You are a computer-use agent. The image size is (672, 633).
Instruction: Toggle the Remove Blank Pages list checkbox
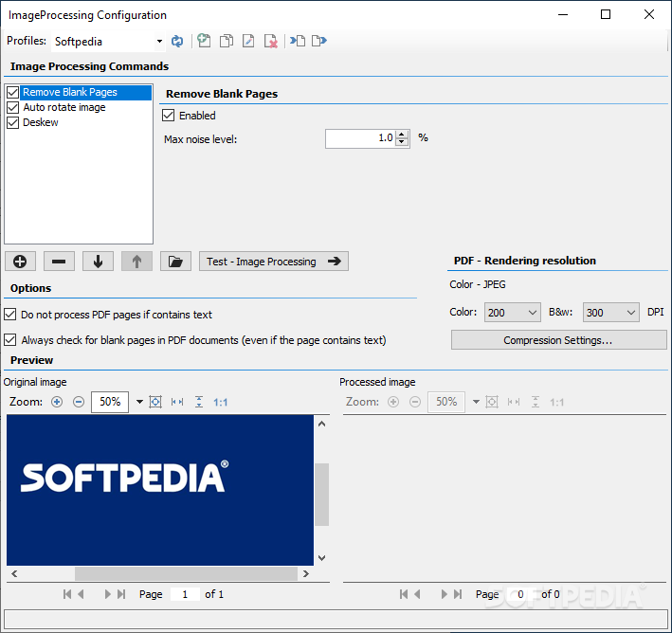(x=13, y=92)
